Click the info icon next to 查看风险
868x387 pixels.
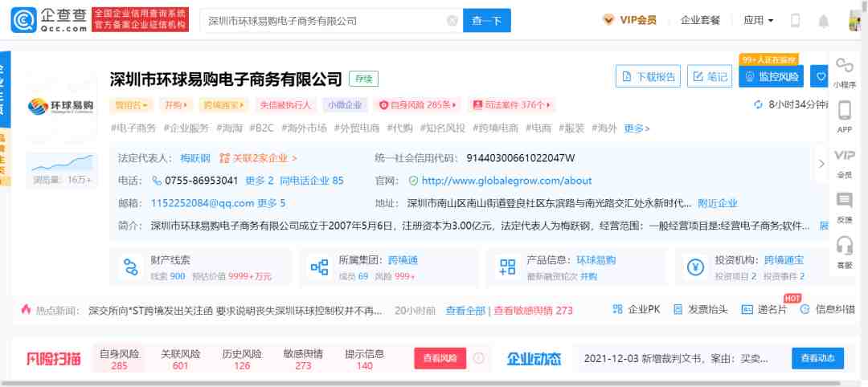pyautogui.click(x=479, y=358)
